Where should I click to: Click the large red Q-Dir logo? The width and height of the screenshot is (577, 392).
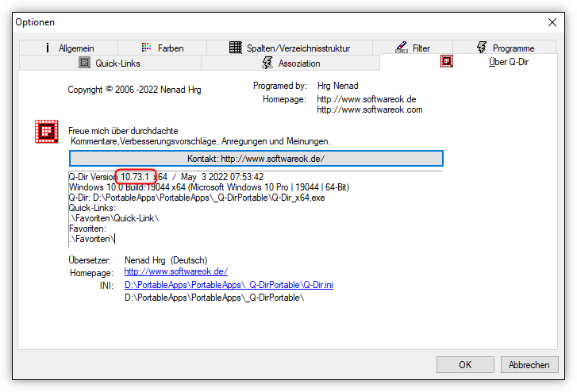pyautogui.click(x=46, y=131)
